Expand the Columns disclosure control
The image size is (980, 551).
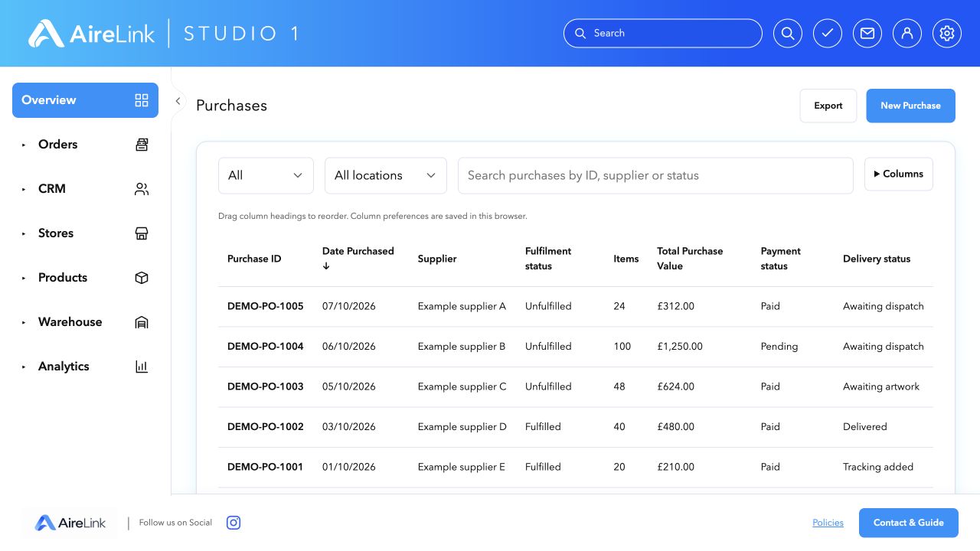coord(899,174)
